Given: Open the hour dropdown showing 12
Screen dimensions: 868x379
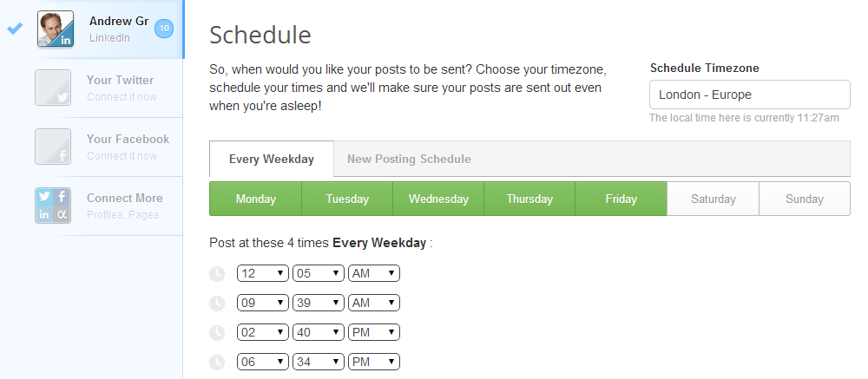Looking at the screenshot, I should (x=263, y=274).
